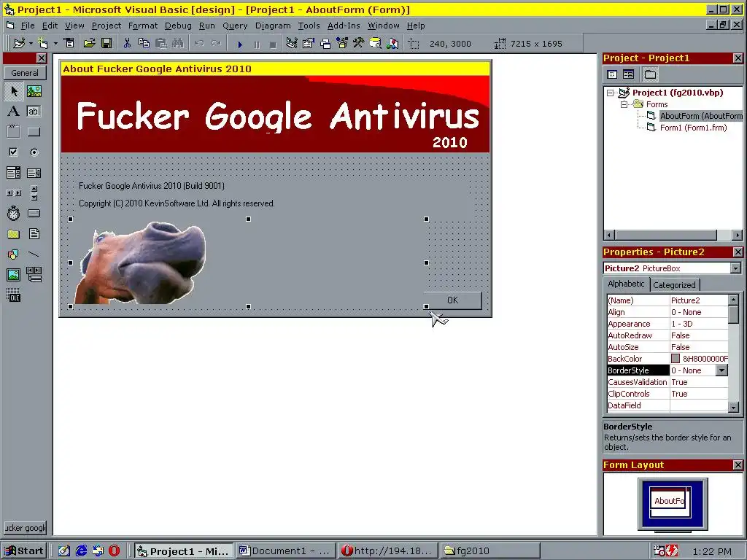The width and height of the screenshot is (747, 560).
Task: Open the dropdown arrow beside Add Form icon
Action: pyautogui.click(x=55, y=43)
